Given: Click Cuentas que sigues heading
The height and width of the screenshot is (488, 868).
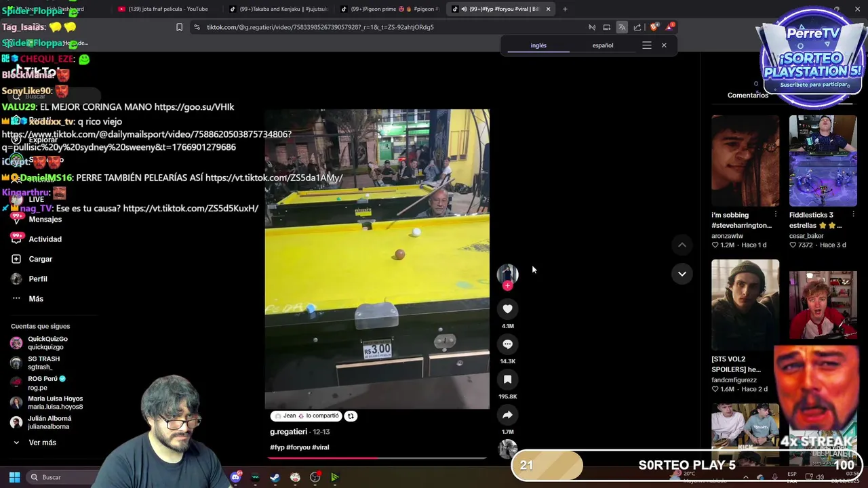Looking at the screenshot, I should pos(40,326).
